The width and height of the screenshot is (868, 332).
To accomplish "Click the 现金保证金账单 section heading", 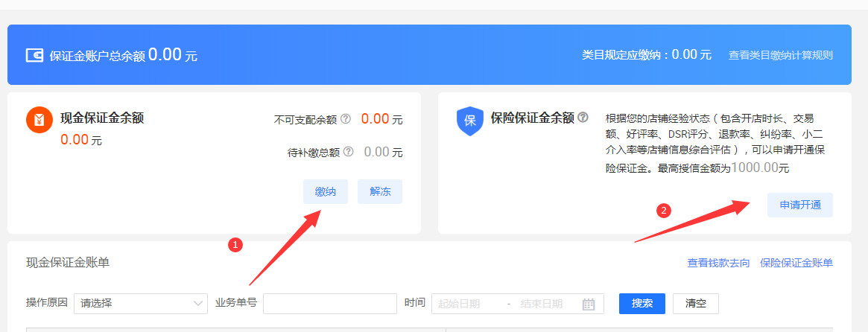I will [68, 262].
